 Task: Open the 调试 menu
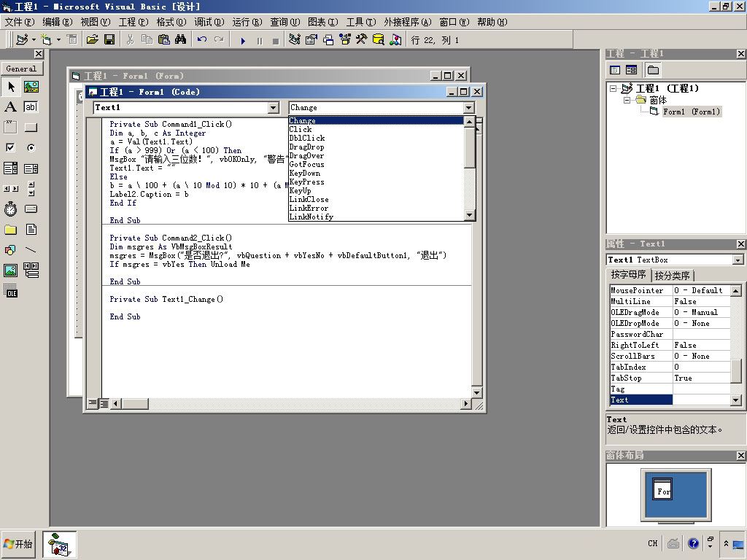coord(209,22)
